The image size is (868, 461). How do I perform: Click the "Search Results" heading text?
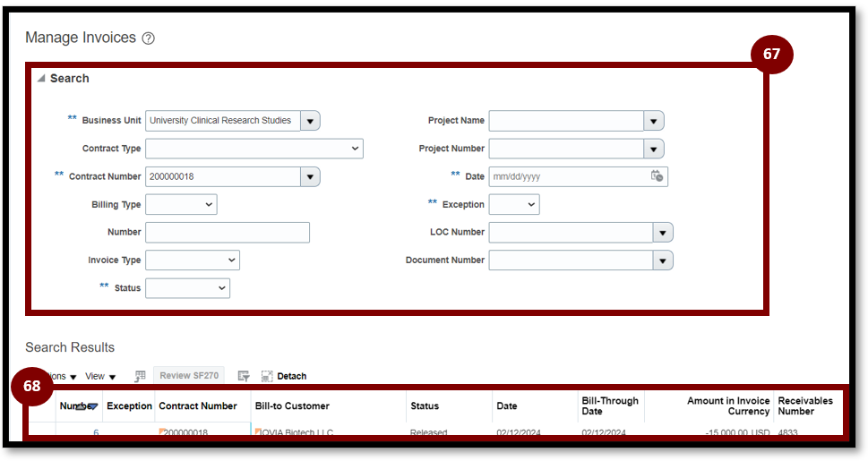click(x=70, y=347)
